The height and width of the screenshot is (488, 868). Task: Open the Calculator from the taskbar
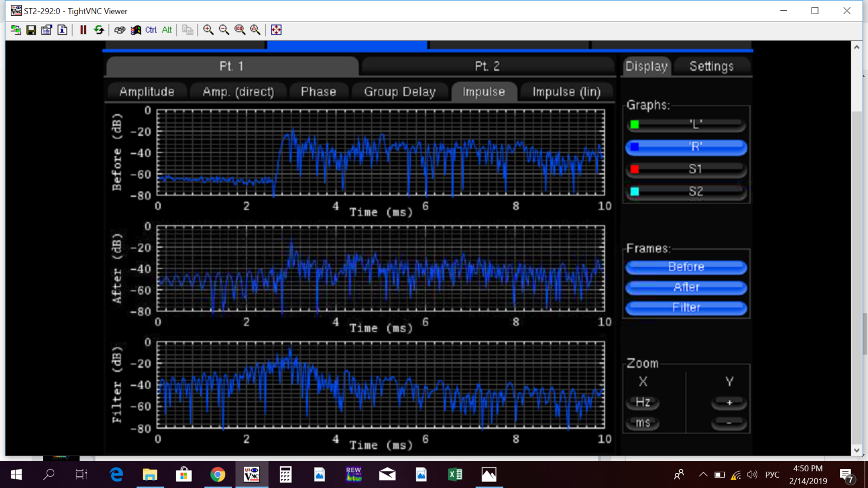[x=285, y=474]
